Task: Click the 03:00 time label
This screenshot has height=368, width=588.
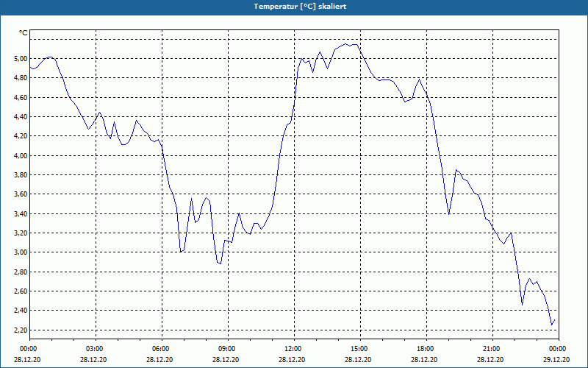Action: tap(96, 349)
